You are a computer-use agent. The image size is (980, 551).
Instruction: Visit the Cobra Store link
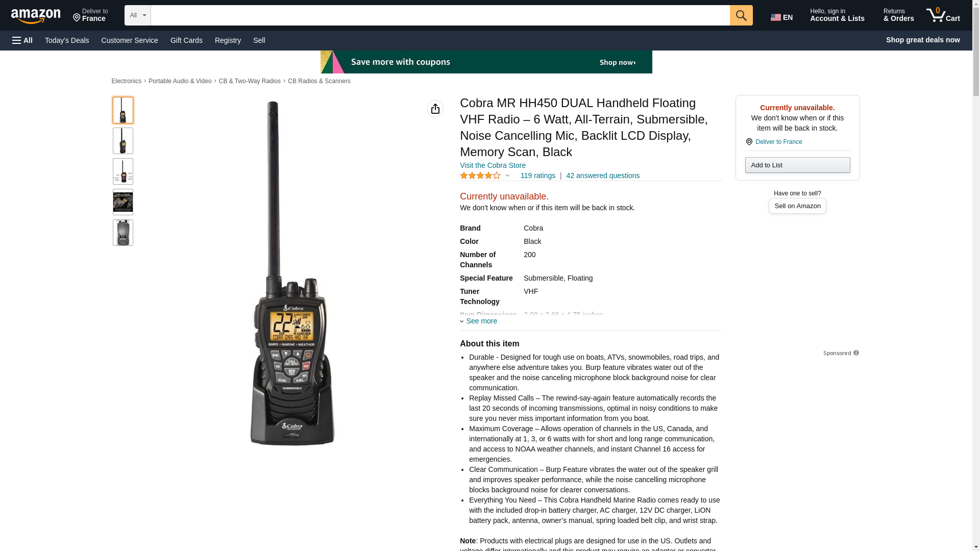(x=493, y=165)
